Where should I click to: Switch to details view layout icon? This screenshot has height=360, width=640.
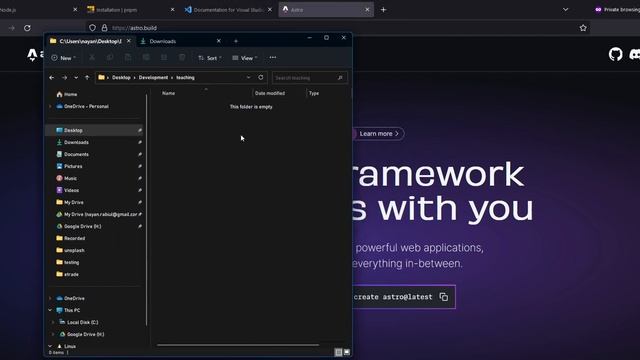click(338, 352)
